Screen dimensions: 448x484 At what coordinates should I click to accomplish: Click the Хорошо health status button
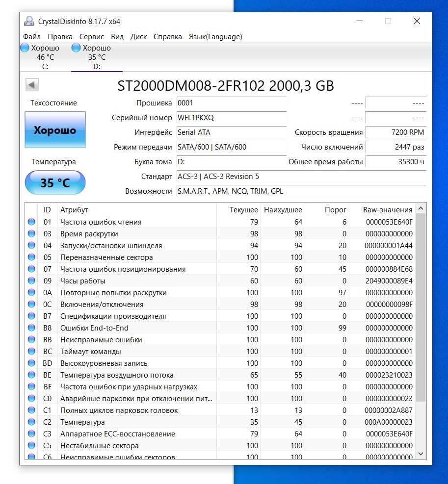click(55, 129)
